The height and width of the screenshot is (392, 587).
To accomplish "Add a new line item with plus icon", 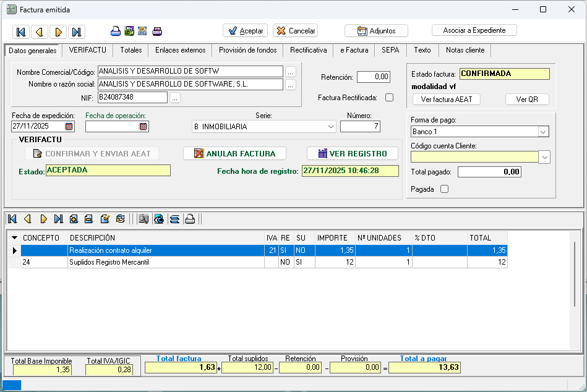I will (74, 219).
